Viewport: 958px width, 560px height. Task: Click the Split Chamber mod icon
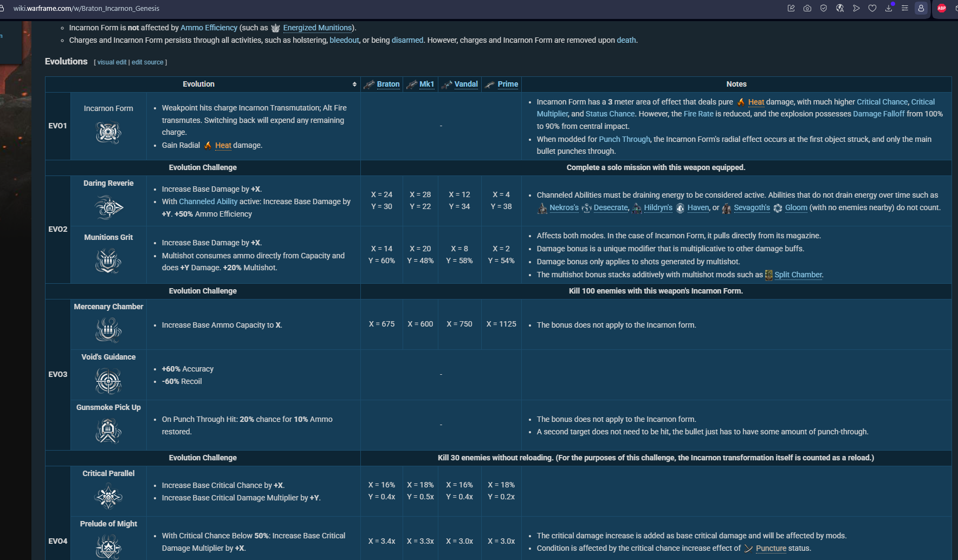768,275
